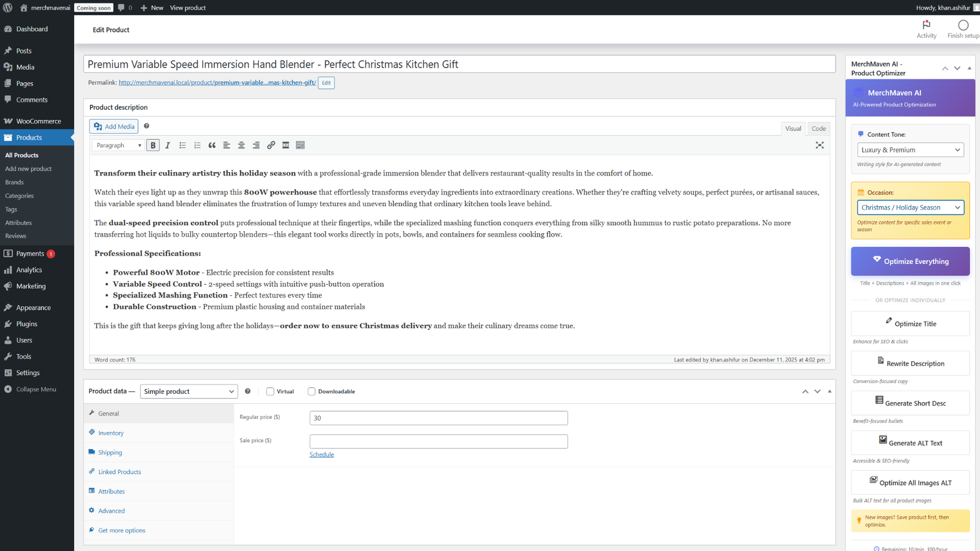Open the Inventory product data tab
The width and height of the screenshot is (980, 551).
coord(111,433)
